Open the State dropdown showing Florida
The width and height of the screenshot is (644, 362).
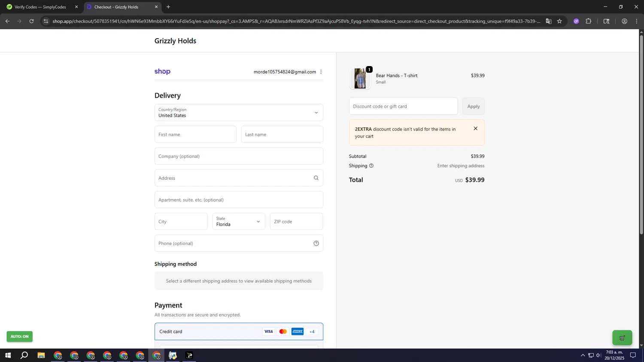[x=239, y=221]
